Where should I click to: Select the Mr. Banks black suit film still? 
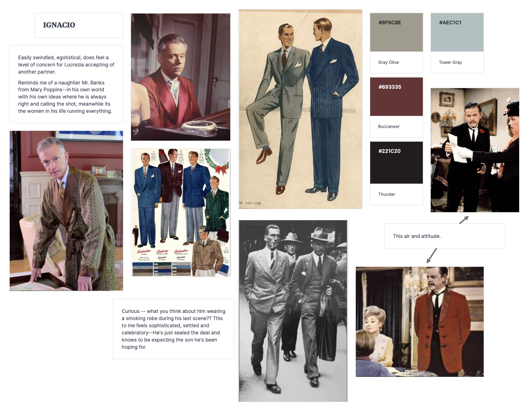pyautogui.click(x=475, y=150)
